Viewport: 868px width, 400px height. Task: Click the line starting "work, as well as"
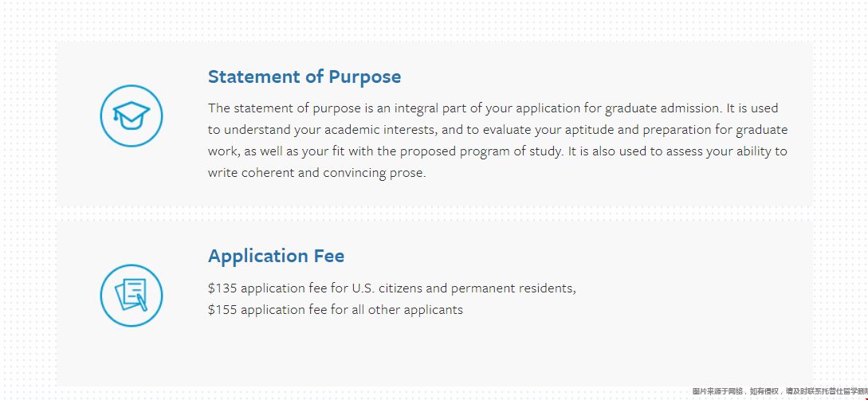tap(497, 151)
